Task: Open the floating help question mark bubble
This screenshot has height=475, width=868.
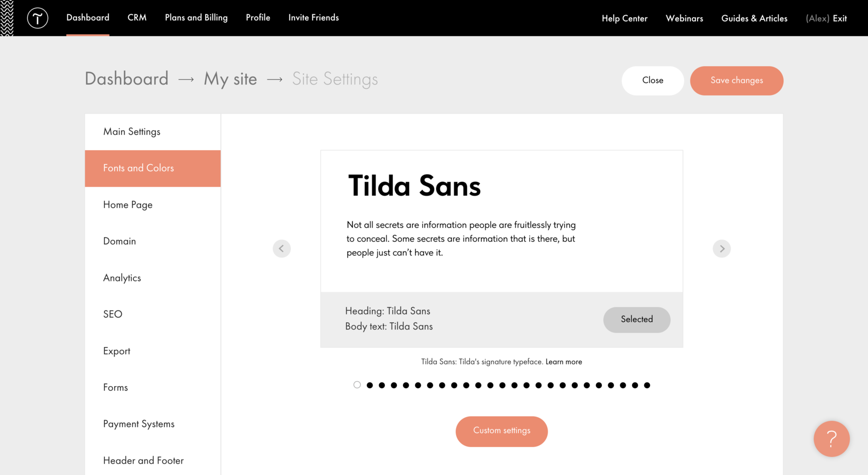Action: pos(831,439)
